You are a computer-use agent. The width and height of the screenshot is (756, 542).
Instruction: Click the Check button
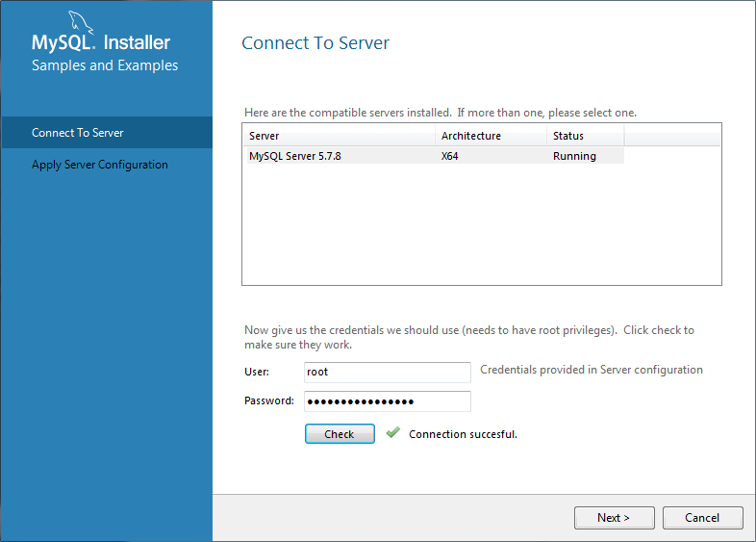(340, 433)
